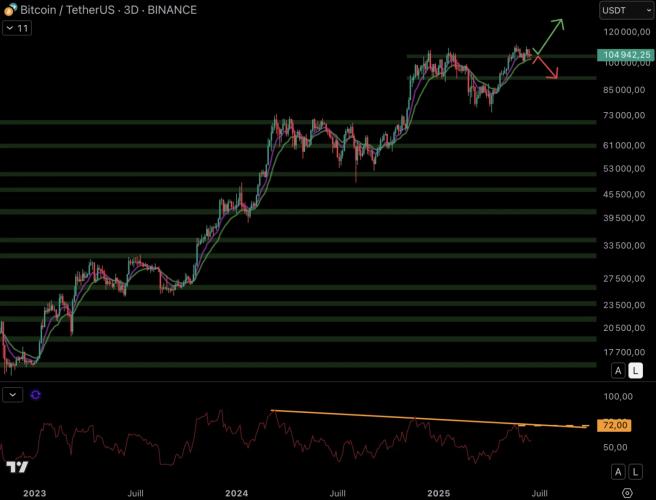
Task: Toggle auto scale A on RSI pane
Action: pos(618,472)
